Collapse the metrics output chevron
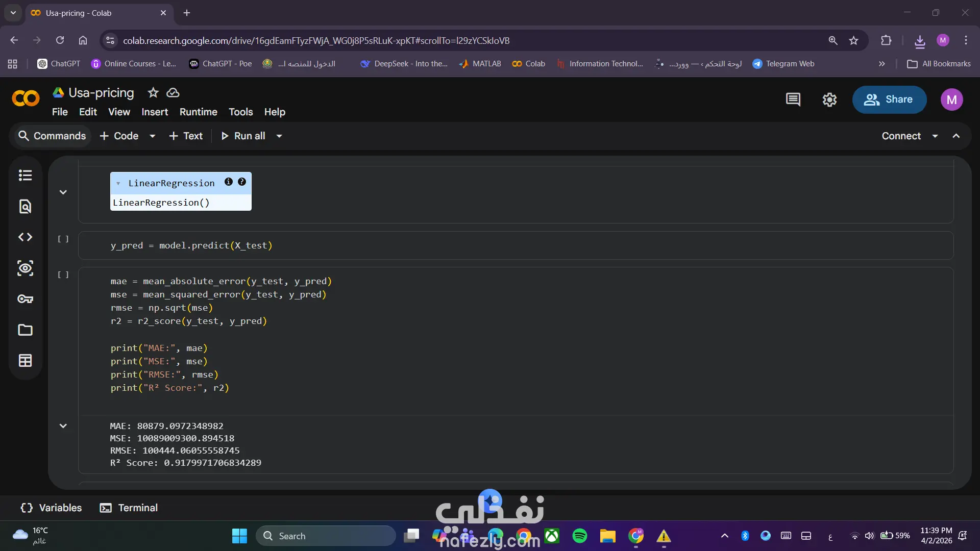Image resolution: width=980 pixels, height=551 pixels. 63,426
